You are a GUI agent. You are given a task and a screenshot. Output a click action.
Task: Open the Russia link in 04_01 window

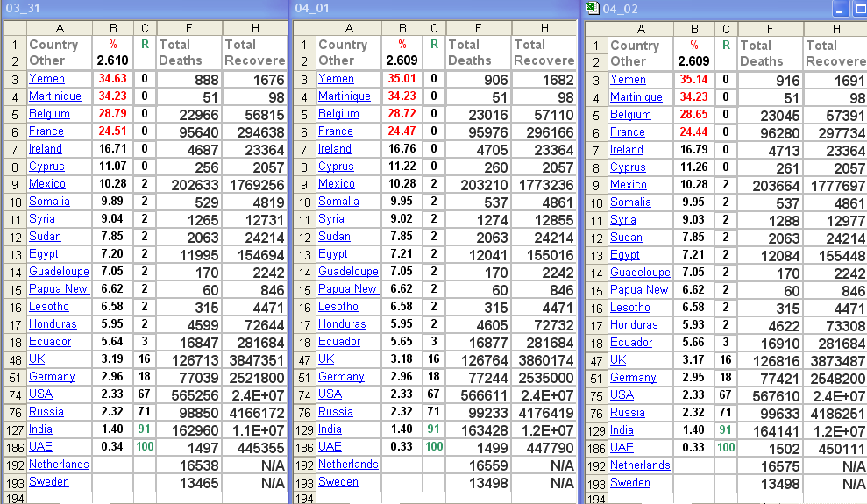pyautogui.click(x=335, y=411)
